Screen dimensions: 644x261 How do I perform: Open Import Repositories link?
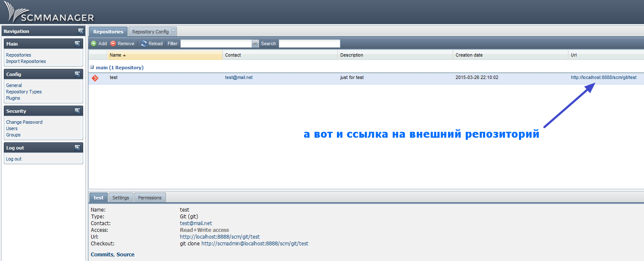pos(26,61)
